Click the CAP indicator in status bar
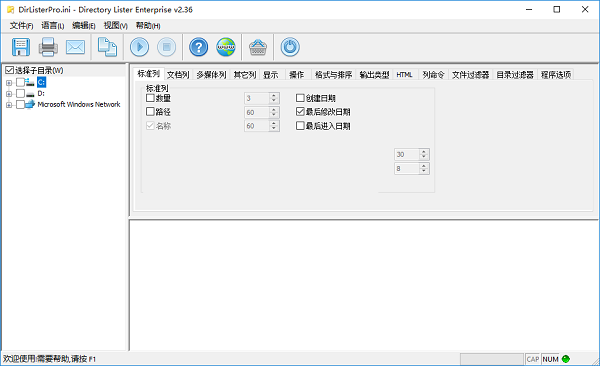 [x=533, y=359]
